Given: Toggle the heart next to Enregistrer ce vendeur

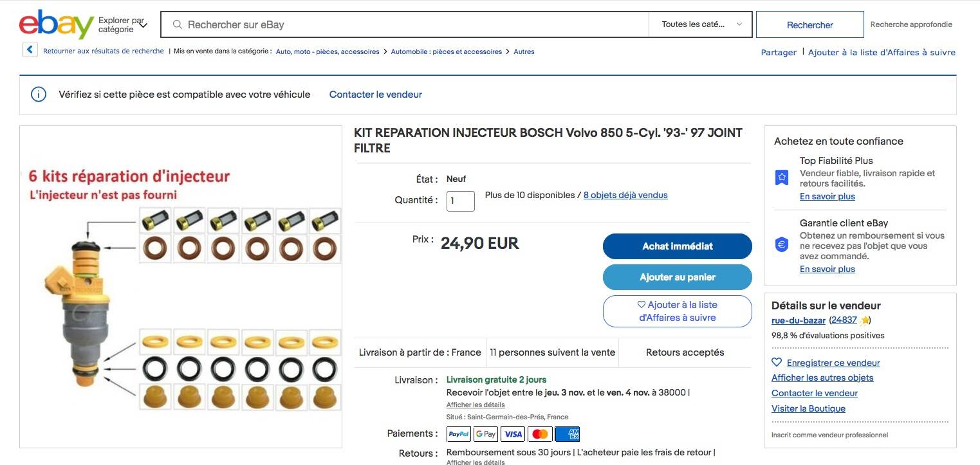Looking at the screenshot, I should click(776, 362).
